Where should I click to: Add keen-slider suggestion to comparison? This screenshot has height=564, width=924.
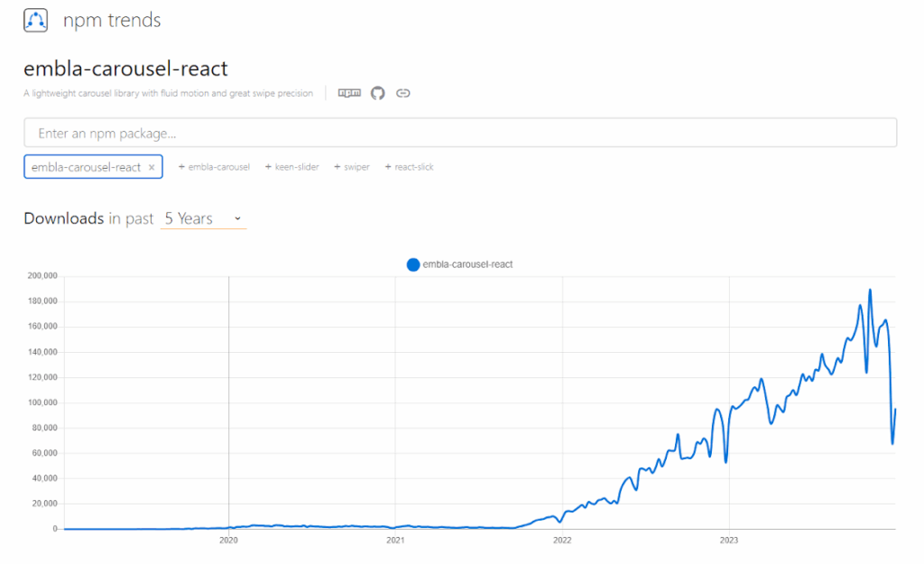click(292, 167)
